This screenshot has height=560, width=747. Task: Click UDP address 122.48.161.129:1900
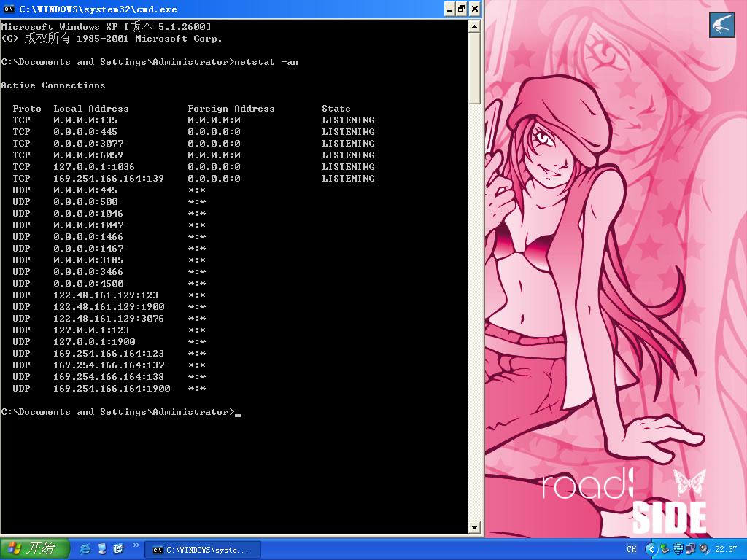(109, 307)
